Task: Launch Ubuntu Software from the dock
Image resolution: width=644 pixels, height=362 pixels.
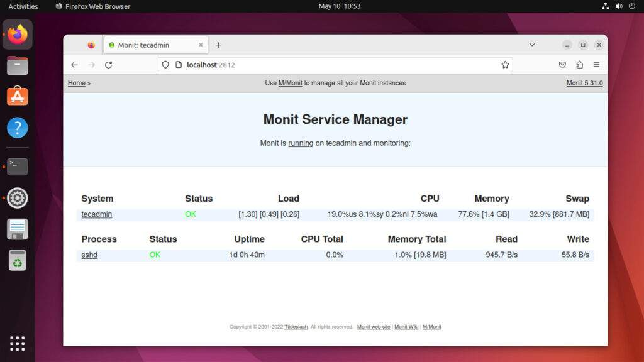Action: 17,96
